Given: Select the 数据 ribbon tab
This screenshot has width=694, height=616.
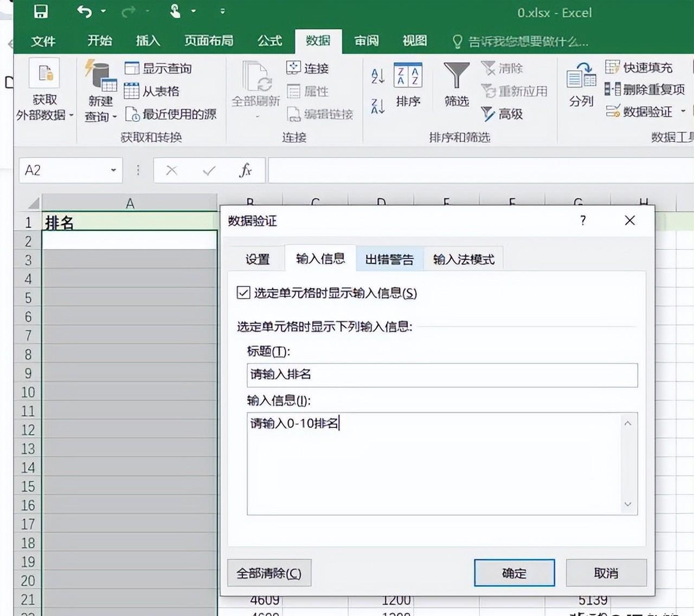Looking at the screenshot, I should (318, 41).
